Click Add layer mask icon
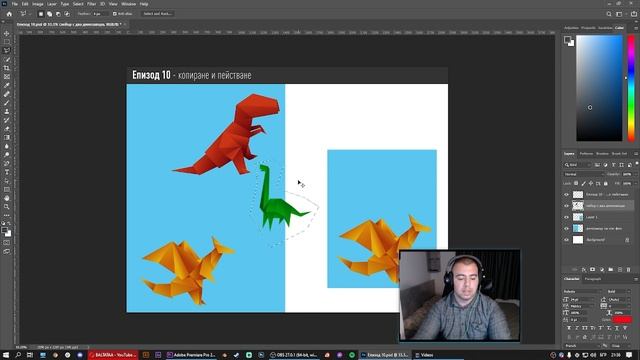 click(x=592, y=270)
